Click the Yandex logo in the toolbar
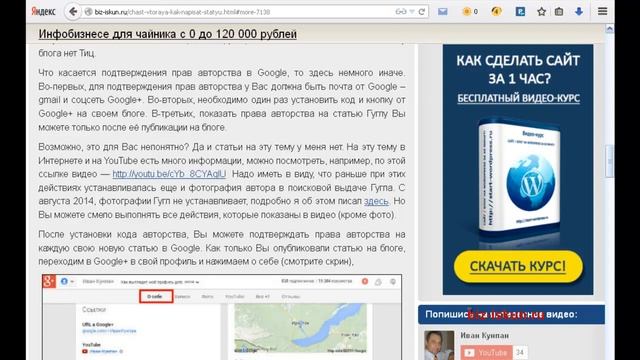This screenshot has width=640, height=360. [x=43, y=11]
